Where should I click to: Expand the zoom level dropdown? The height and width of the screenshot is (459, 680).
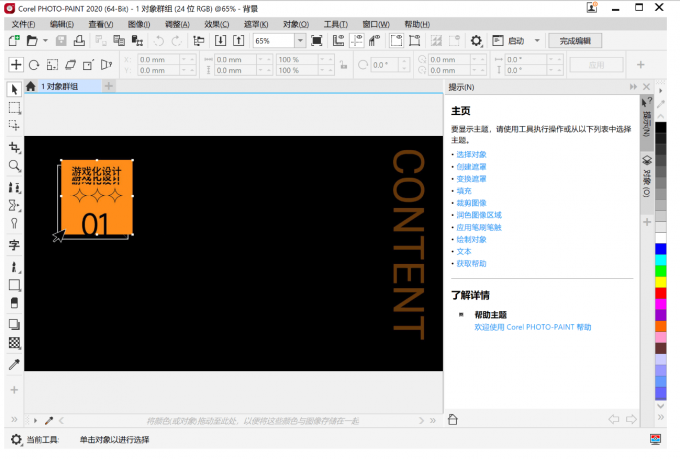(300, 41)
